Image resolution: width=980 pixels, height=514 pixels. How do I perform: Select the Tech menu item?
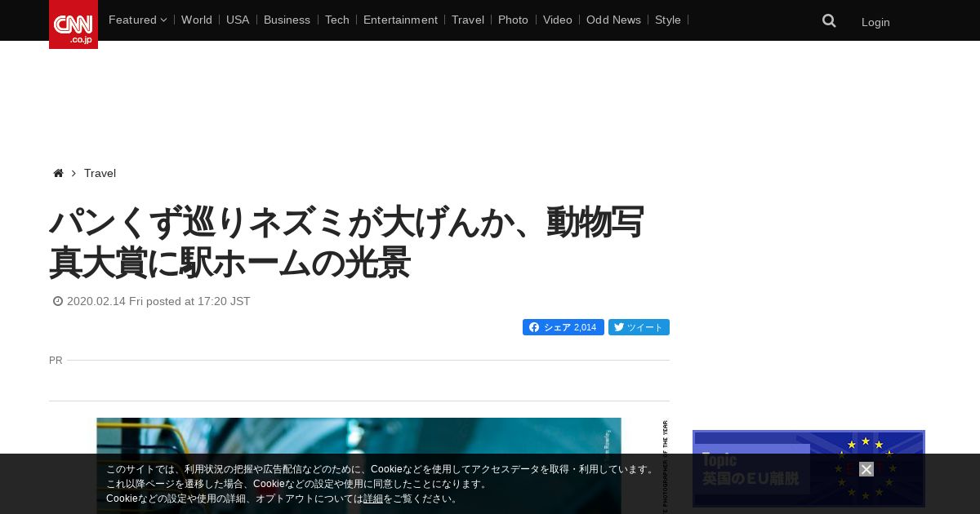[337, 20]
